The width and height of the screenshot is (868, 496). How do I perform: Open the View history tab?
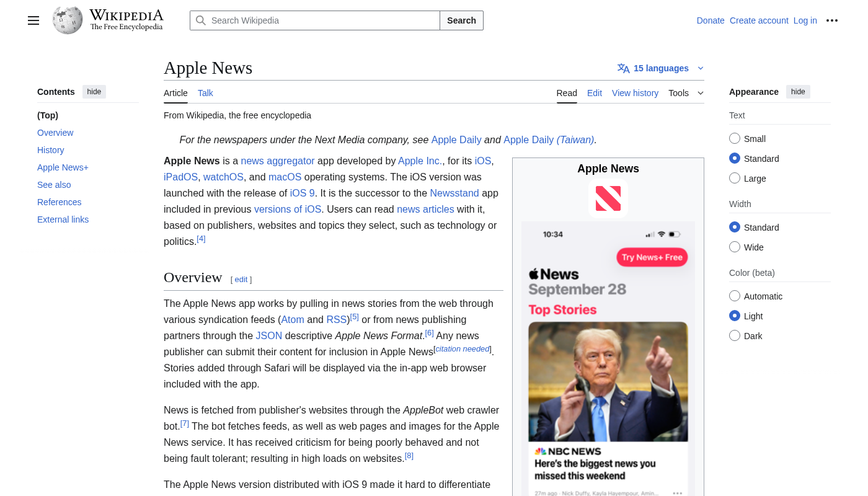pos(635,93)
